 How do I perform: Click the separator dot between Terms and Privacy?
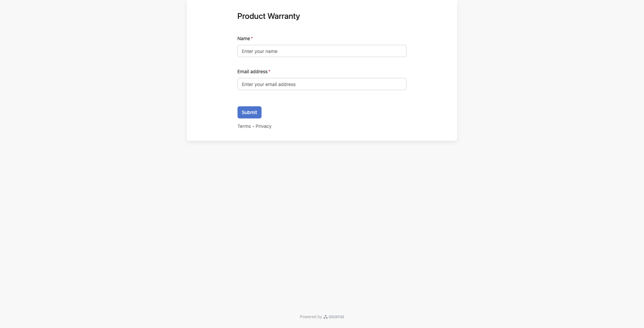coord(253,126)
